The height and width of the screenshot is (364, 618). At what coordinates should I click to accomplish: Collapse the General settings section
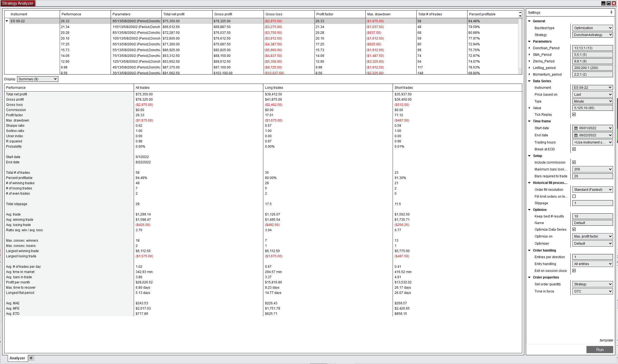529,21
